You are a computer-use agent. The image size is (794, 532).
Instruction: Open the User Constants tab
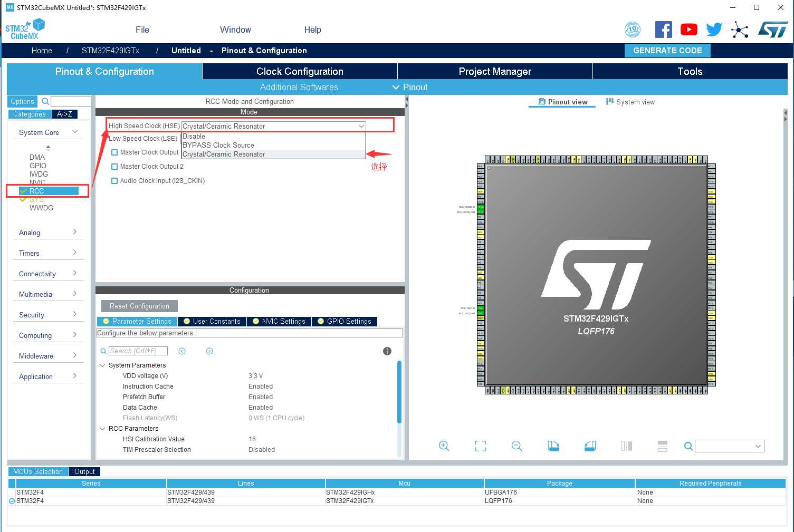(x=212, y=322)
